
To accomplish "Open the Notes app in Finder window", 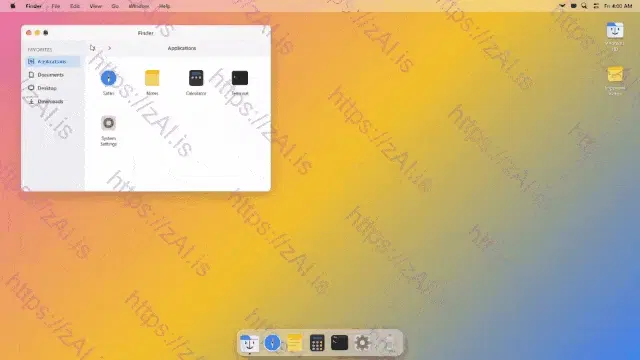I will [x=152, y=78].
